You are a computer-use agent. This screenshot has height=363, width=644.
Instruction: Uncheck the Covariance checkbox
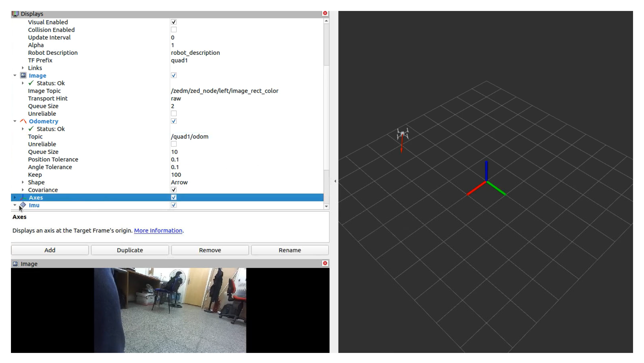(174, 190)
